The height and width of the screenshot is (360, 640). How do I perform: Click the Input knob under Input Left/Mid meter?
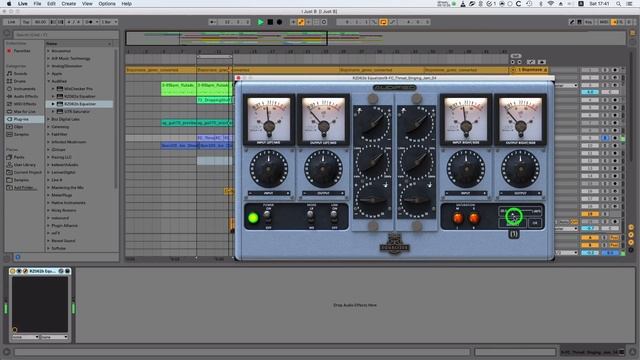(269, 169)
